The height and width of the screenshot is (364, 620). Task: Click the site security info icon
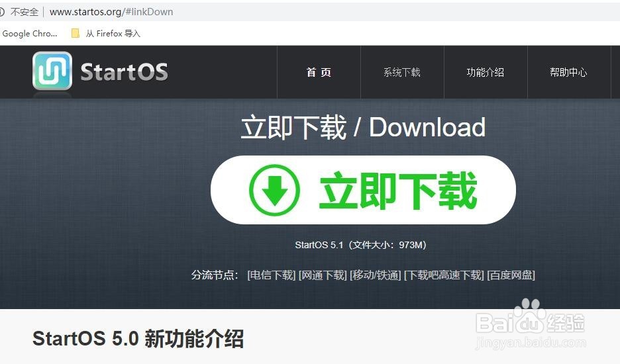pyautogui.click(x=1, y=12)
